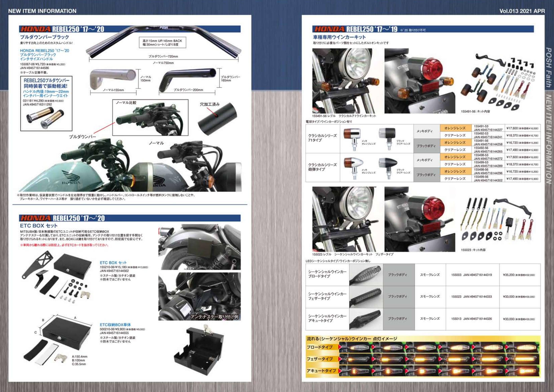Click the "アキュートタイプ" label in lighting strip
Viewport: 554px width, 392px height.
pyautogui.click(x=321, y=370)
